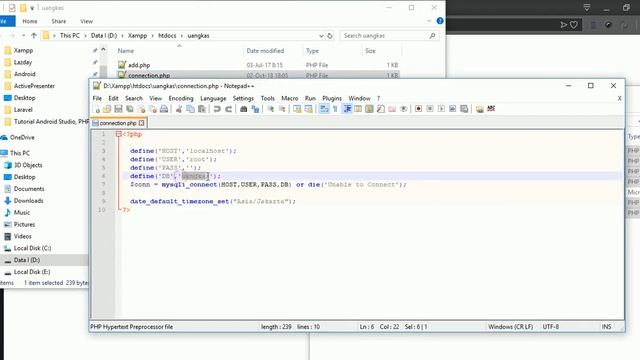Screen dimensions: 640x360
Task: Open Quick Access Toolbar customize dropdown
Action: click(32, 8)
